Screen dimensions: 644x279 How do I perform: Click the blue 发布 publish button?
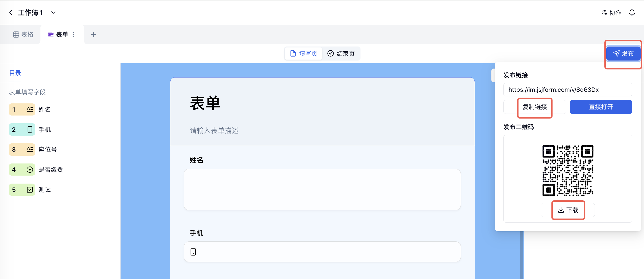[623, 54]
